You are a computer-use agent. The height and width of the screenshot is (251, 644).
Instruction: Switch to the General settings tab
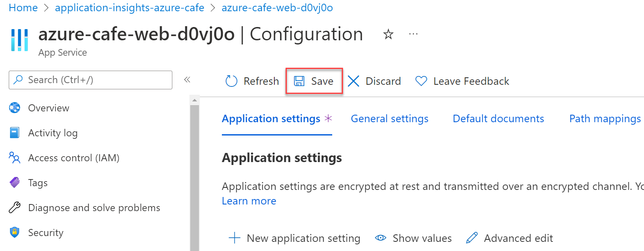[389, 119]
